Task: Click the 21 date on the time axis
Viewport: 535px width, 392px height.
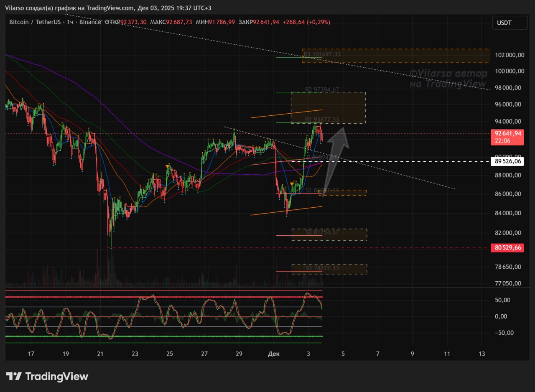Action: pyautogui.click(x=100, y=354)
